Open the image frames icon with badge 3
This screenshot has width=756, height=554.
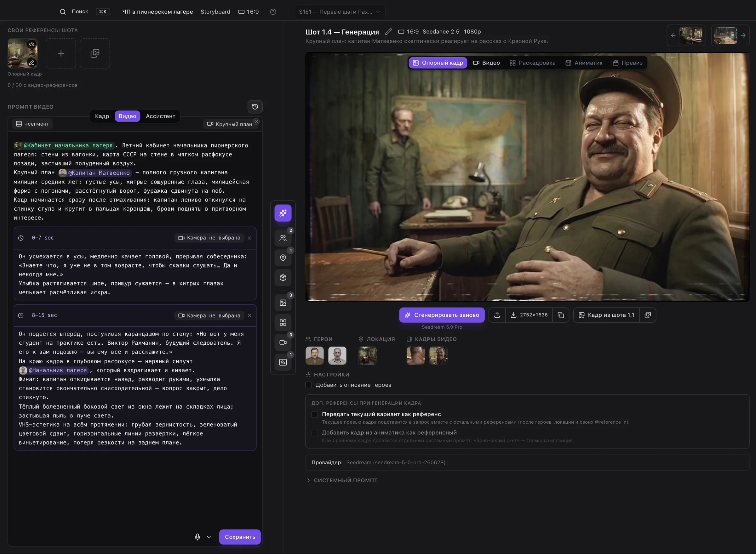[283, 303]
